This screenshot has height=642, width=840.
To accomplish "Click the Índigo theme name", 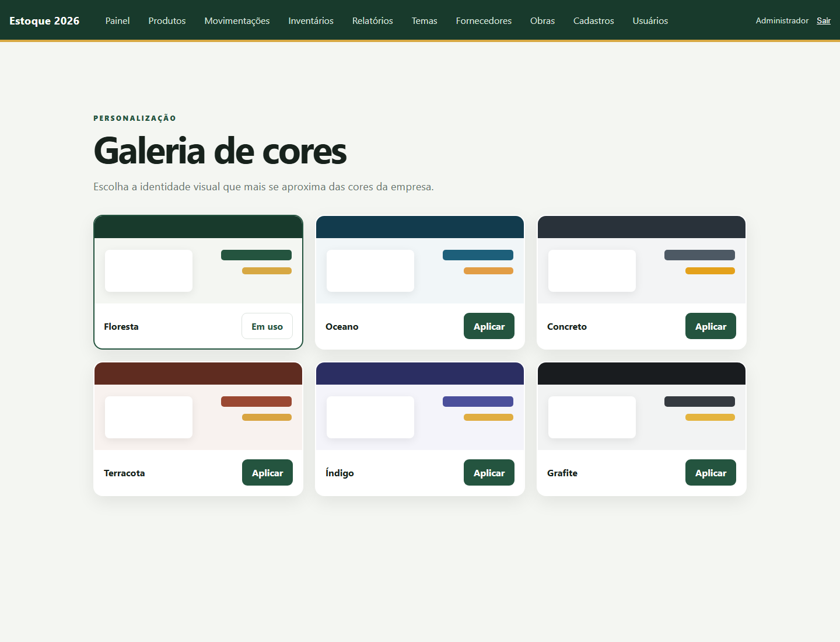I will [339, 473].
